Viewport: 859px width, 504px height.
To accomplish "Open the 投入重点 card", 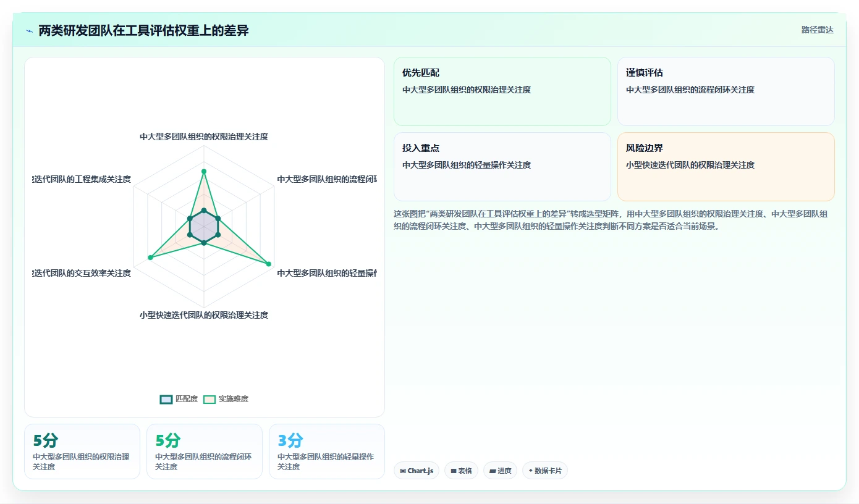I will (x=502, y=167).
